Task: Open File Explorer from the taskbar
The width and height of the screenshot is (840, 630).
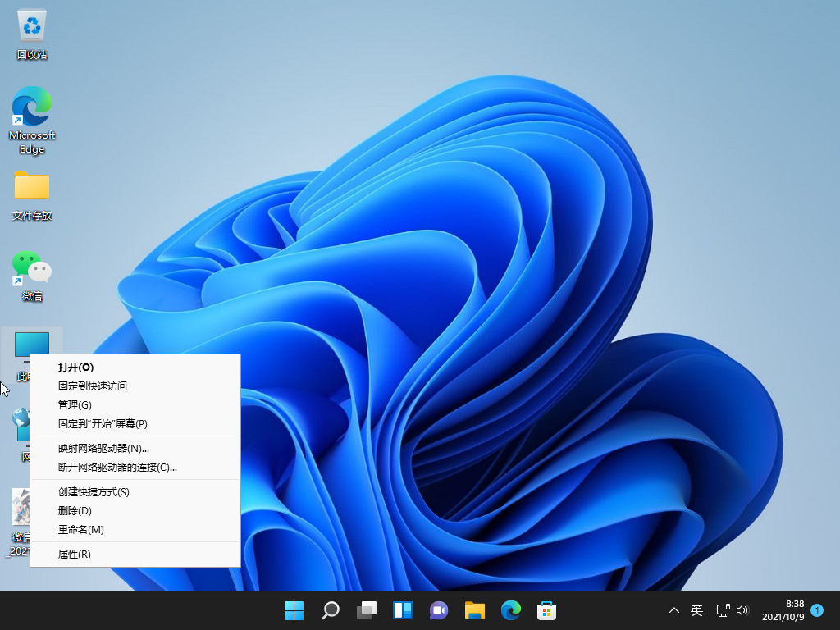Action: (474, 610)
